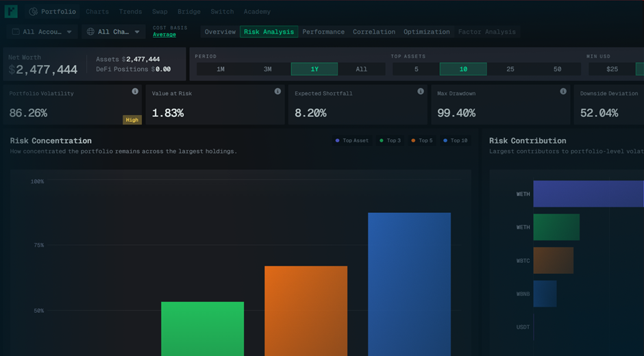Click the Risk Contribution heading
644x356 pixels.
528,140
